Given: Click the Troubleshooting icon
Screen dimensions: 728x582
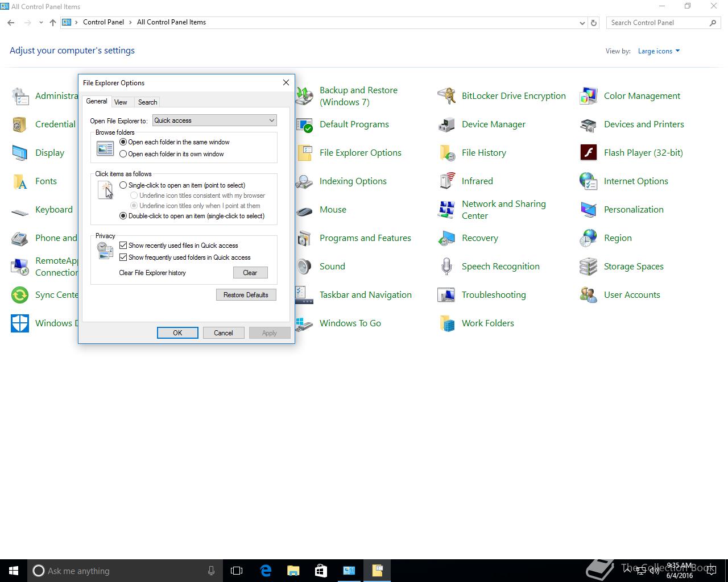Looking at the screenshot, I should [446, 295].
